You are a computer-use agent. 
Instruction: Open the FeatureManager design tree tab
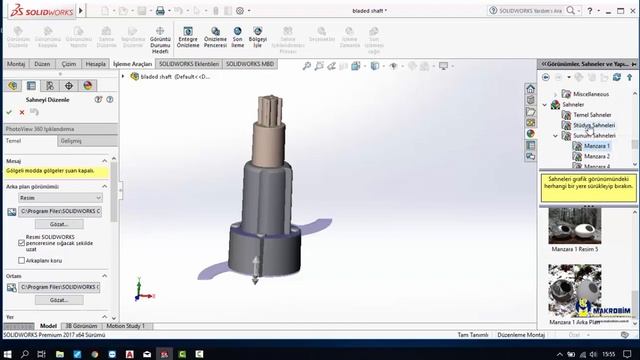[13, 86]
